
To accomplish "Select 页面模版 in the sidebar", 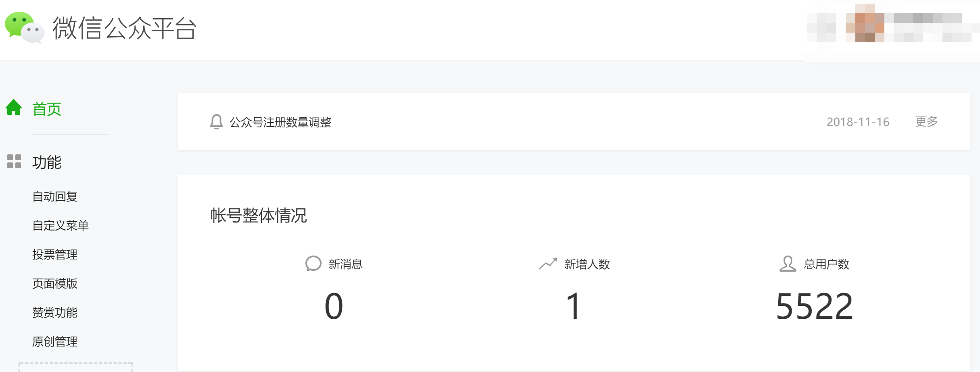I will 55,284.
